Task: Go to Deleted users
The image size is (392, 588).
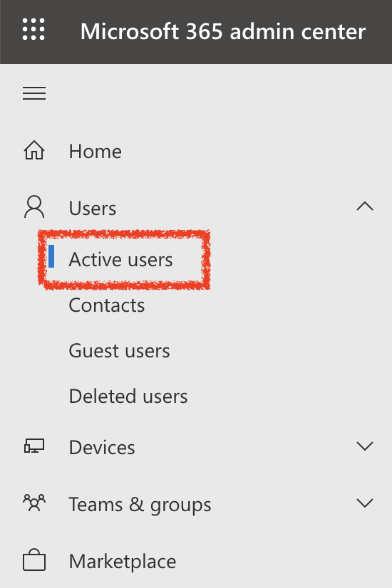Action: (128, 397)
